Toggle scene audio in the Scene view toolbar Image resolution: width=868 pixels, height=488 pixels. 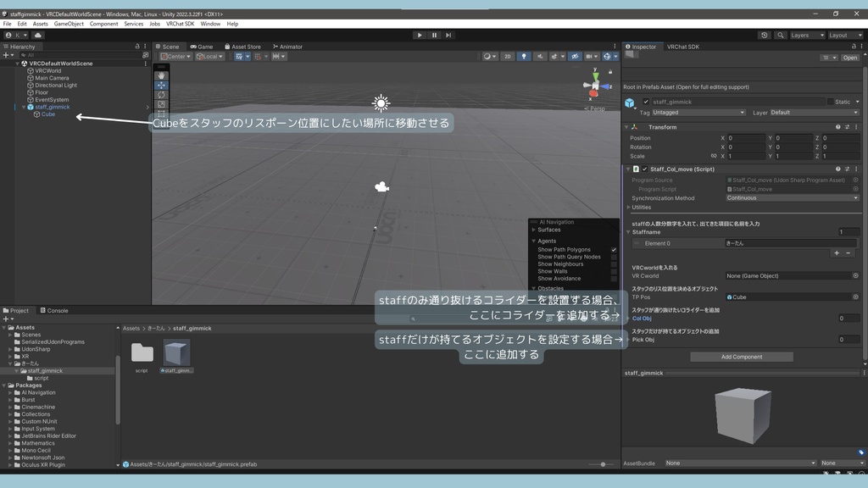[540, 56]
